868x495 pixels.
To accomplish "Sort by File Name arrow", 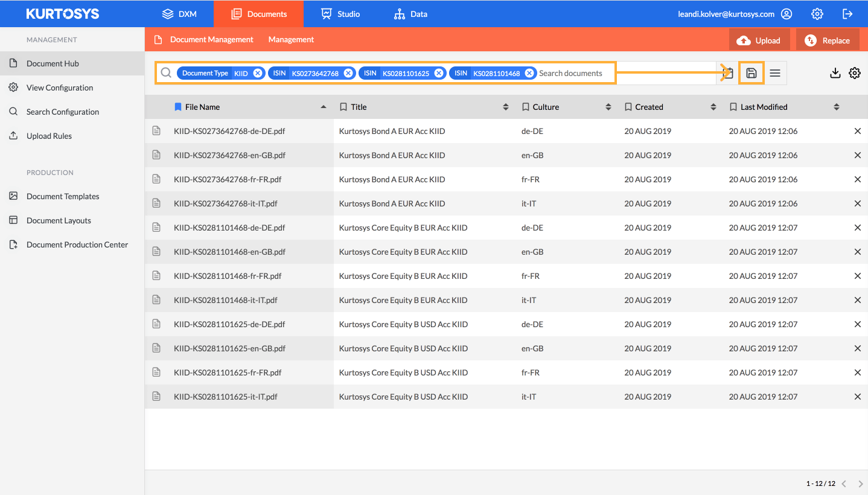I will click(x=324, y=107).
